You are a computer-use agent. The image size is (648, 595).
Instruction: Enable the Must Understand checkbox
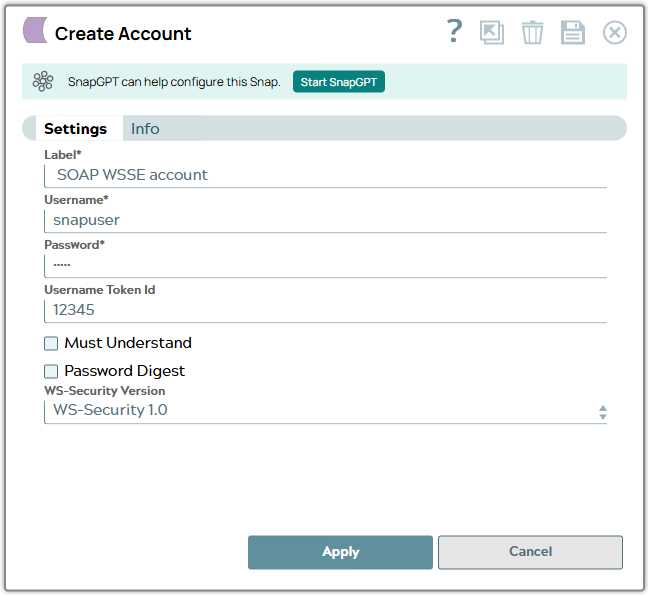click(x=51, y=343)
